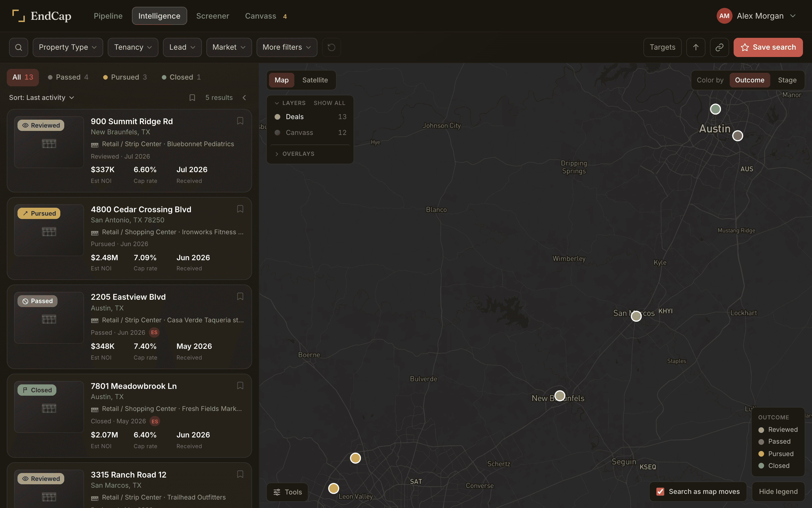Click Hide legend
Image resolution: width=812 pixels, height=508 pixels.
[x=778, y=492]
